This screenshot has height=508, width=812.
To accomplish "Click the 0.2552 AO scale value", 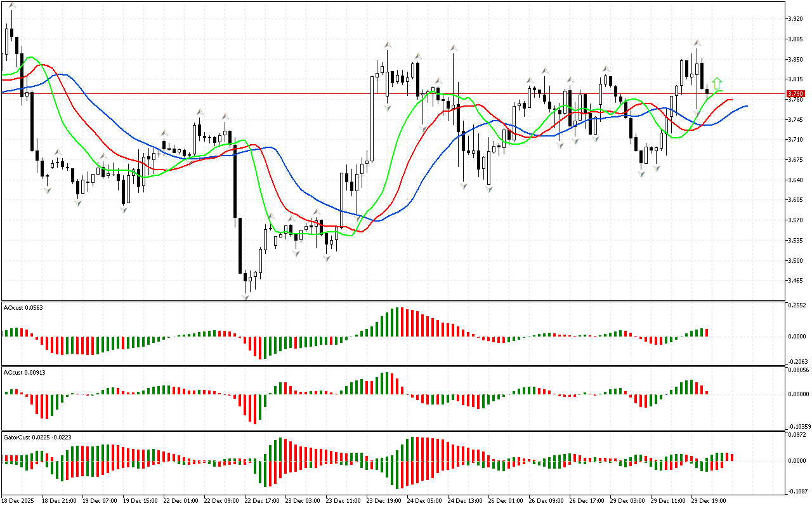I will [x=797, y=305].
